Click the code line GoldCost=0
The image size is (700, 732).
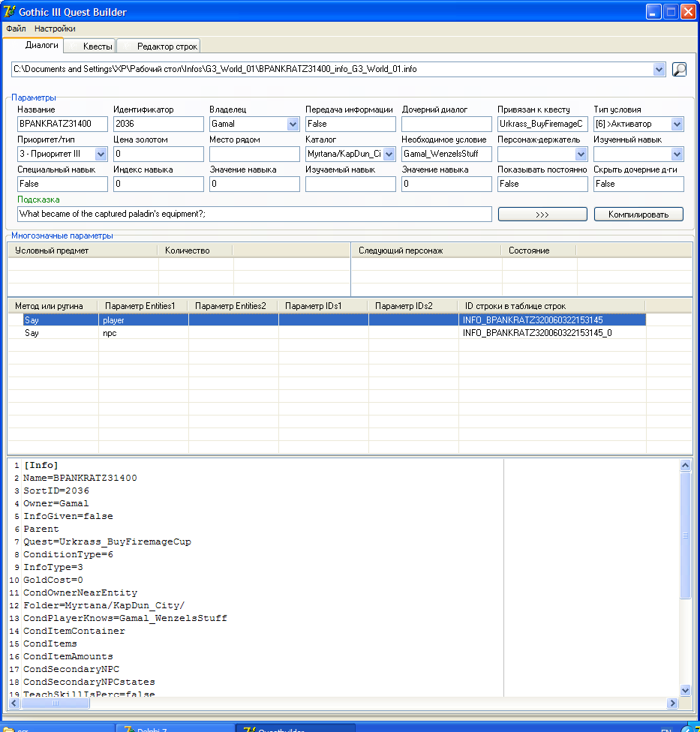[53, 580]
